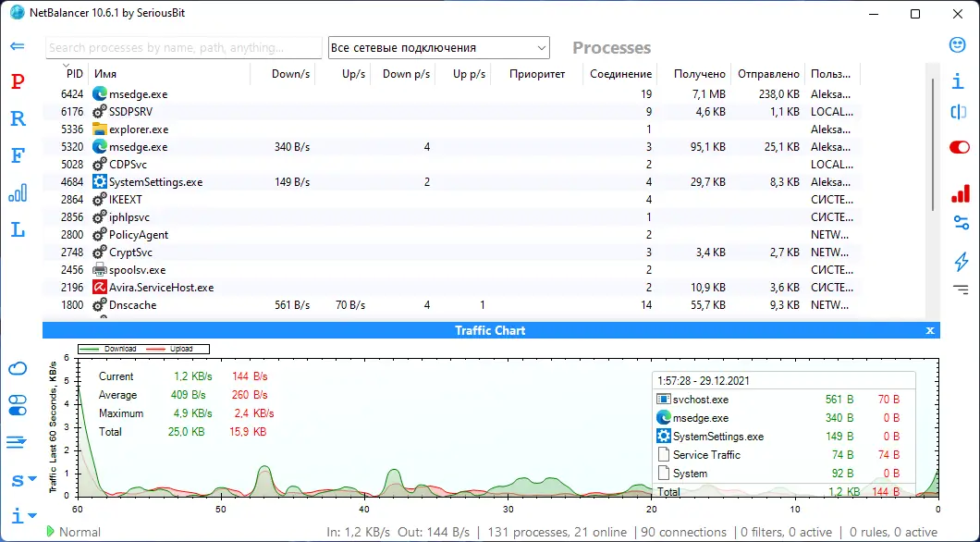Click the lines with arrow icon in left sidebar
The width and height of the screenshot is (980, 542).
click(17, 443)
